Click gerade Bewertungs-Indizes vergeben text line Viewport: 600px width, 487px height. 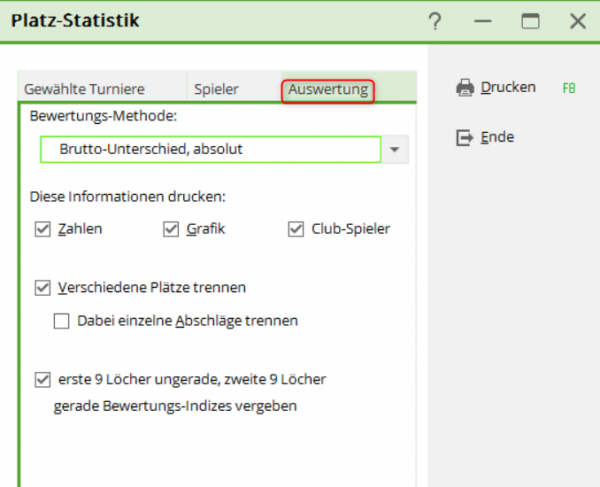(x=175, y=406)
